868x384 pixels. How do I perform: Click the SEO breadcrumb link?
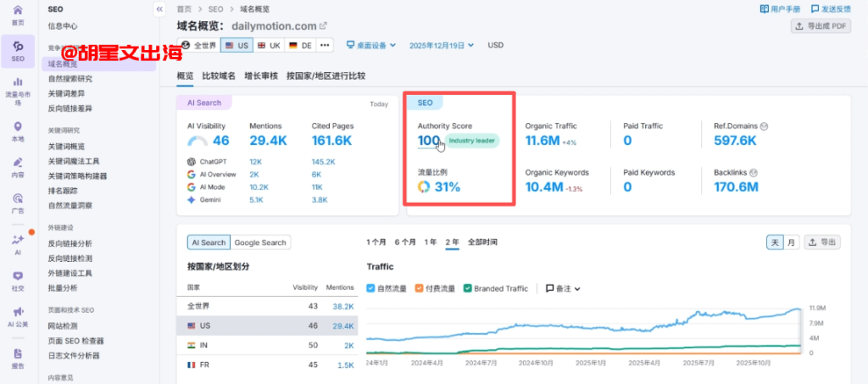coord(216,8)
